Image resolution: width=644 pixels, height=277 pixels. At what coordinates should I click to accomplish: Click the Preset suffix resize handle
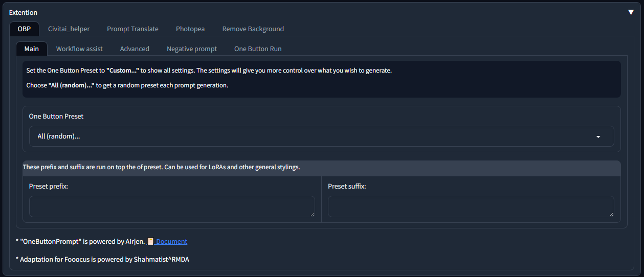(611, 214)
